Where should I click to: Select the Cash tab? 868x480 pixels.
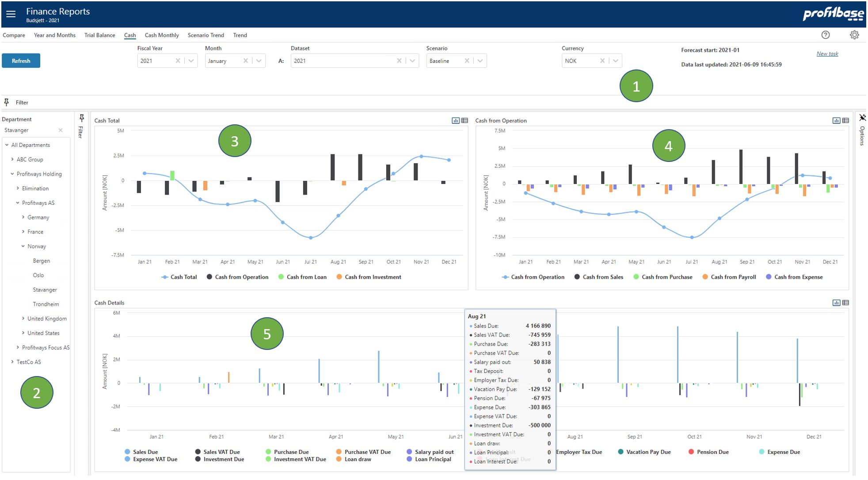[130, 35]
